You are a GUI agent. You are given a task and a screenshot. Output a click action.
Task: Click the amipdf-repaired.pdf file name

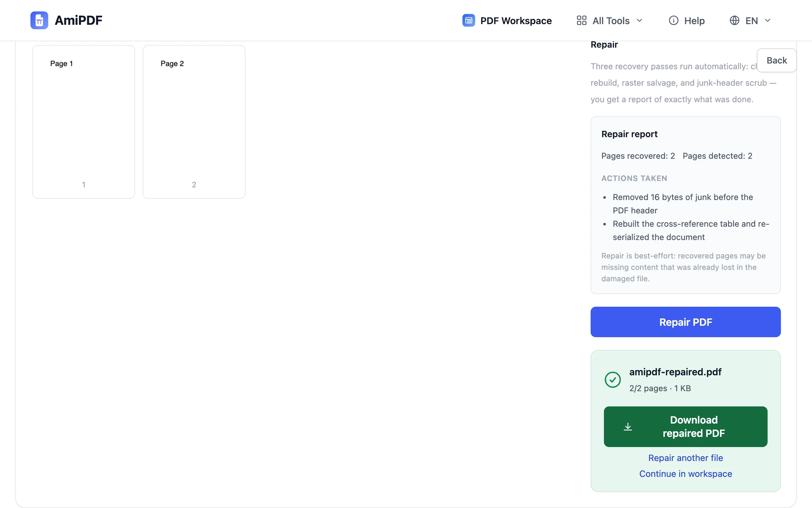tap(675, 371)
